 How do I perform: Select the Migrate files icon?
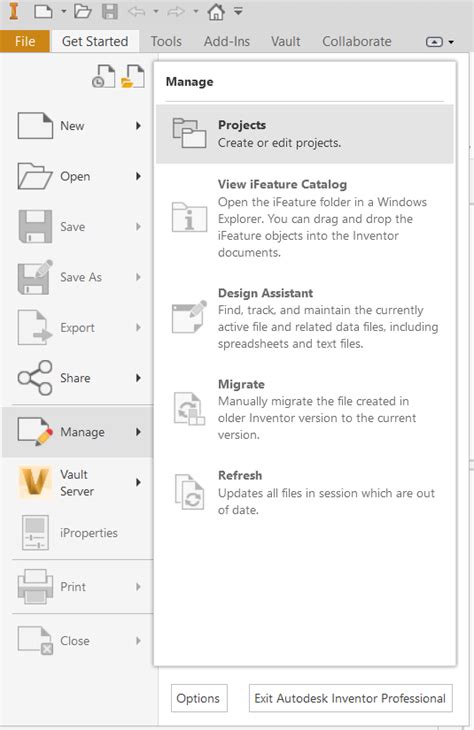[189, 409]
